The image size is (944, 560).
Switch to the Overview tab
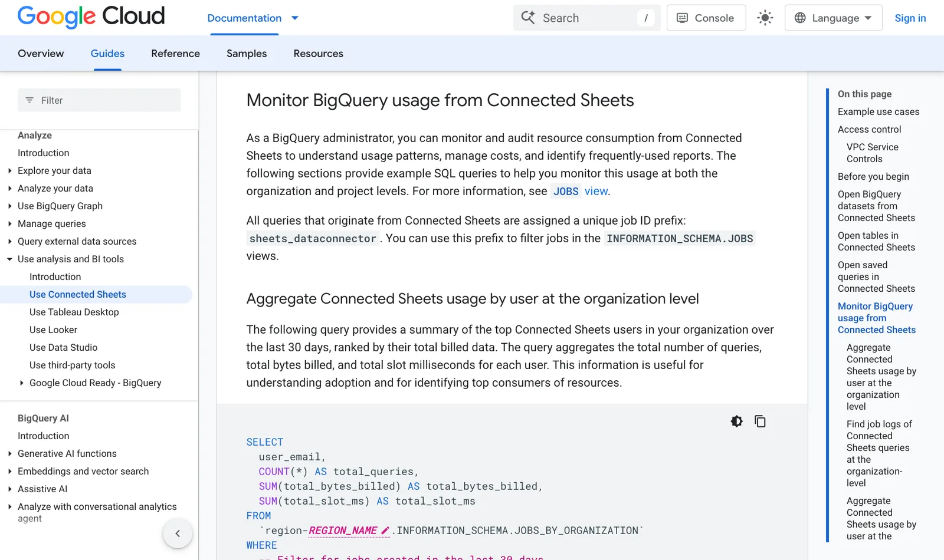(41, 54)
